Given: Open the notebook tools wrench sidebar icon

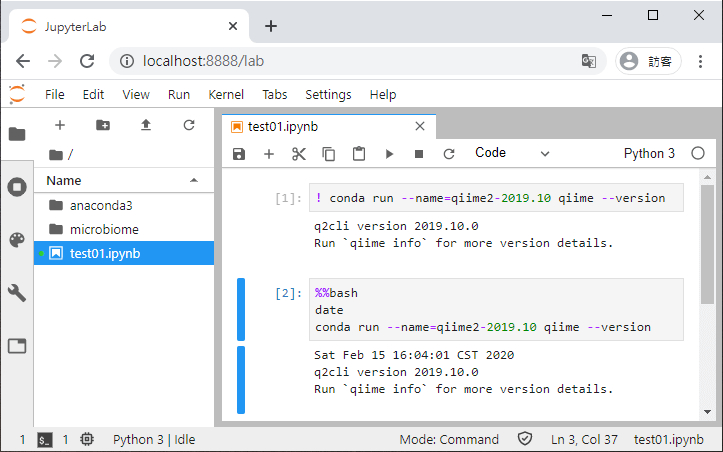Looking at the screenshot, I should (x=17, y=293).
